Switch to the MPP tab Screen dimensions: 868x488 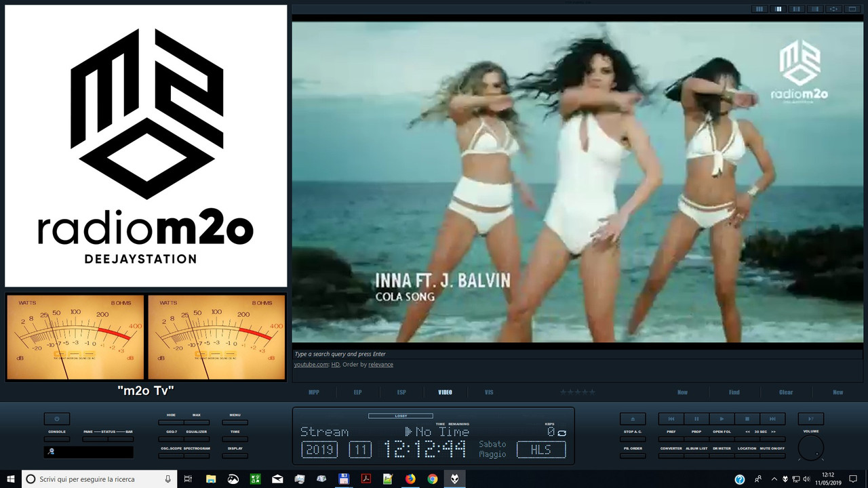(314, 392)
